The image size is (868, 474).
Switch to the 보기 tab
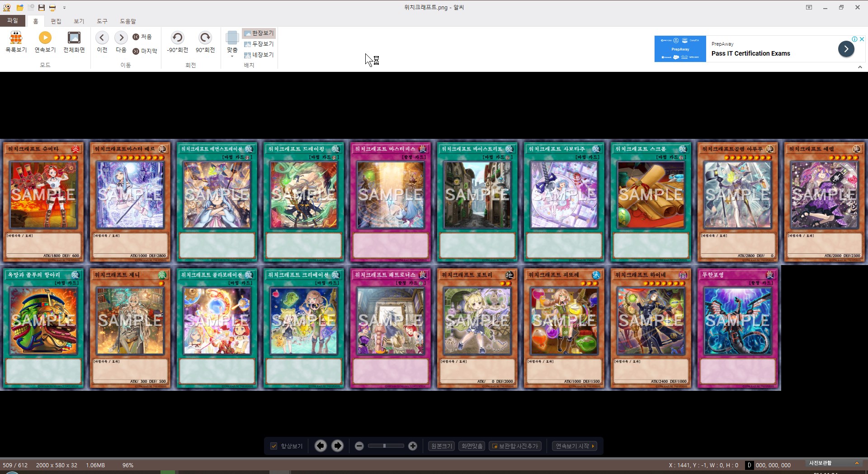click(79, 21)
